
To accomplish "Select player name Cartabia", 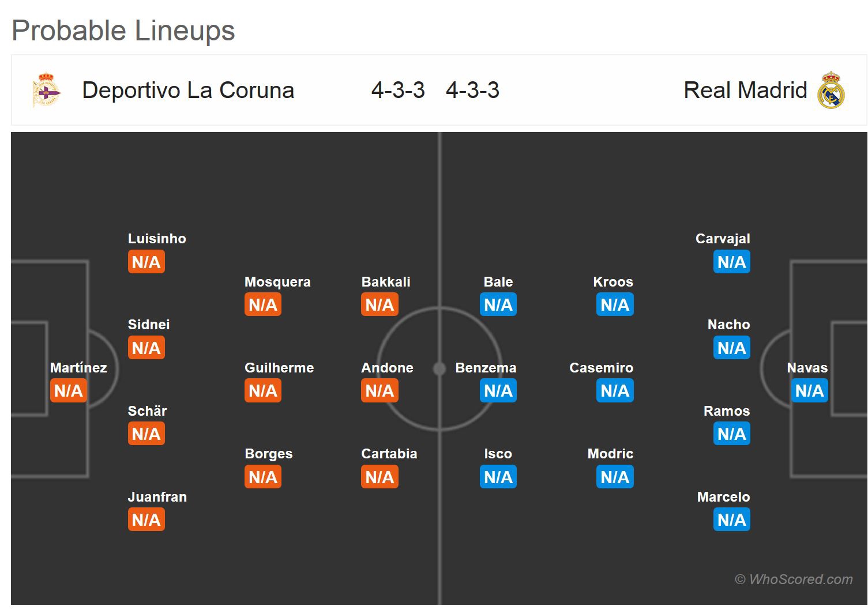I will tap(389, 454).
